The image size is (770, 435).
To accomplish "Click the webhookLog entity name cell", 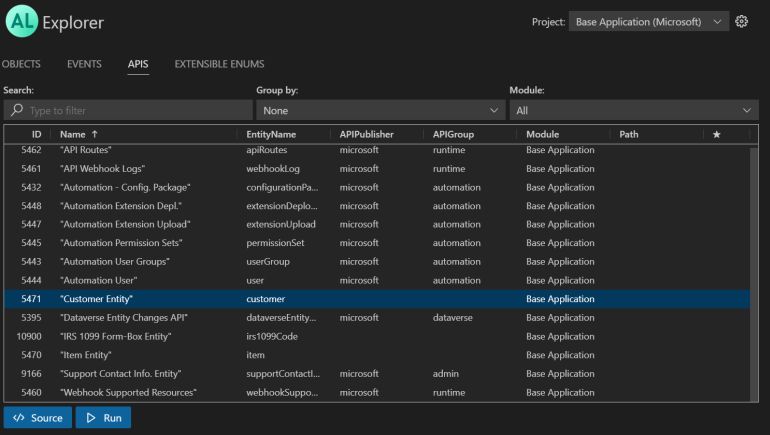I will pyautogui.click(x=273, y=168).
